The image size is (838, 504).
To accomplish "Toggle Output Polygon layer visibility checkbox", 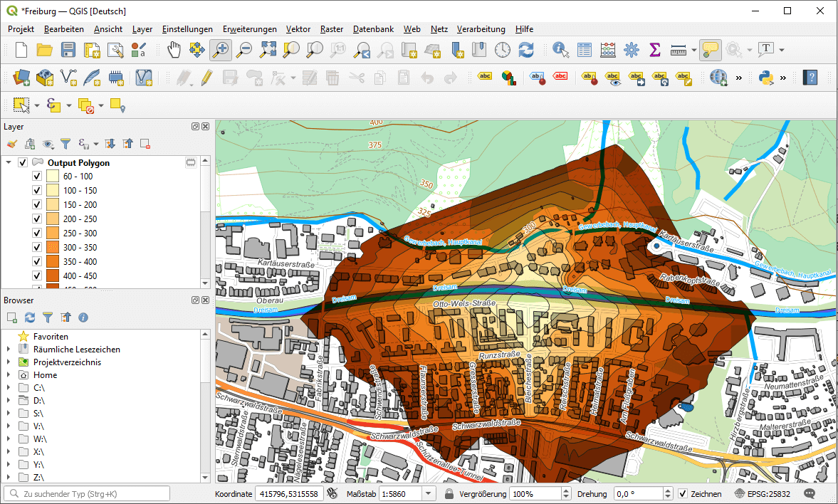I will (23, 163).
